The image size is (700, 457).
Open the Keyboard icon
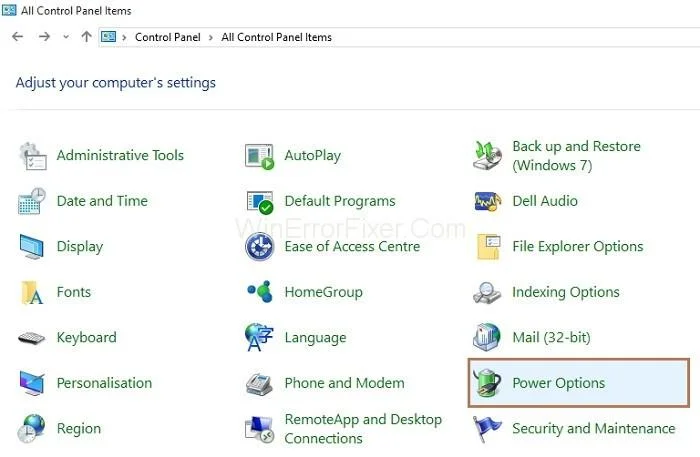(x=31, y=338)
